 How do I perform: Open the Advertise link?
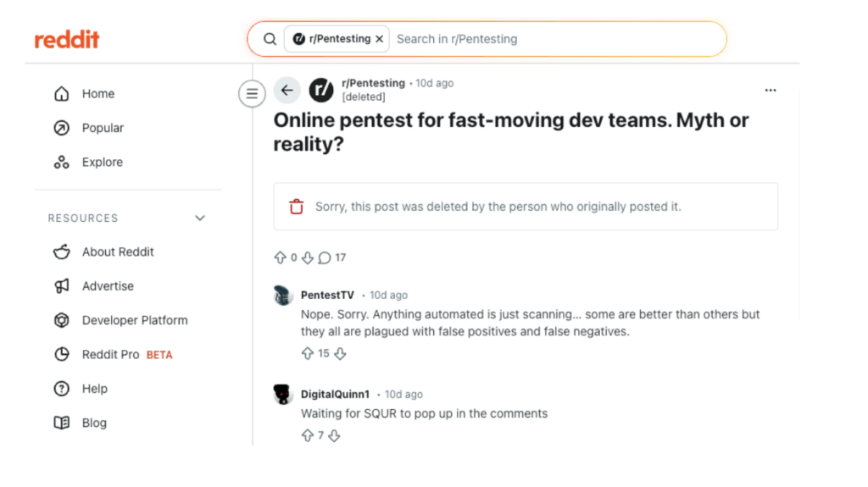(x=108, y=286)
